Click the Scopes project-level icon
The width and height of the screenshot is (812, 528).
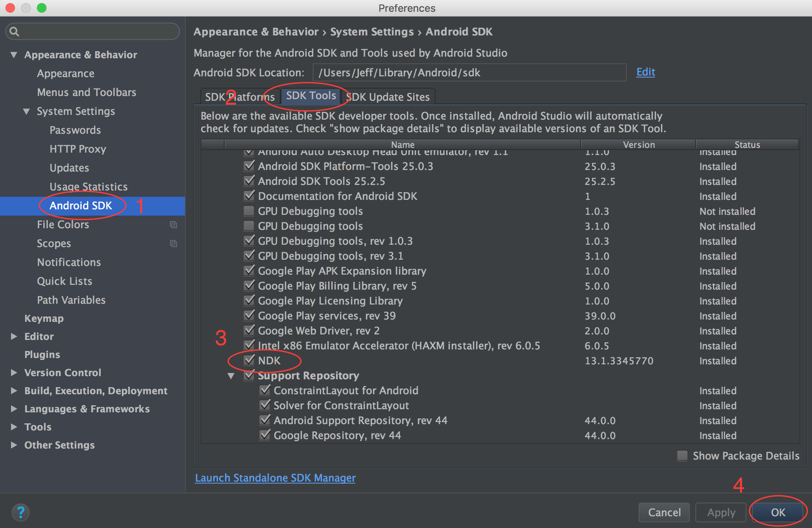pyautogui.click(x=173, y=244)
